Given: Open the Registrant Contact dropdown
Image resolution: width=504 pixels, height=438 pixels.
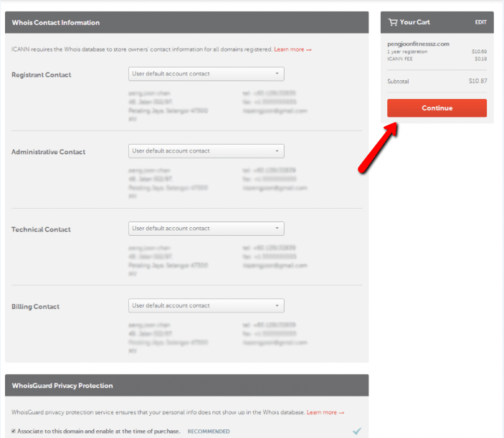Looking at the screenshot, I should tap(206, 74).
